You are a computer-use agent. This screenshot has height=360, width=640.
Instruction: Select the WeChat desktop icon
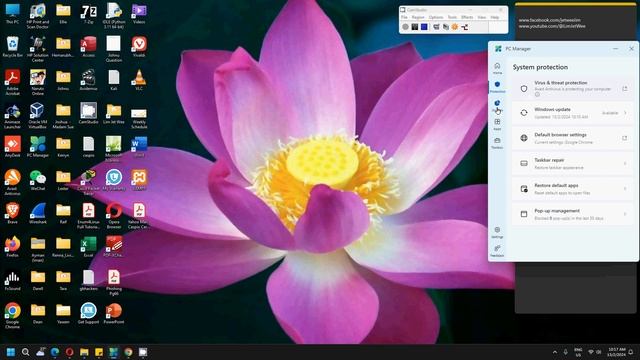(x=38, y=180)
